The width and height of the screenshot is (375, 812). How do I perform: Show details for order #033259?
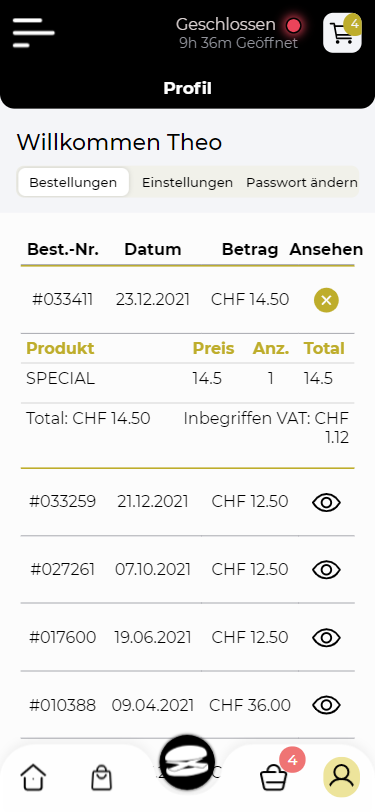326,502
